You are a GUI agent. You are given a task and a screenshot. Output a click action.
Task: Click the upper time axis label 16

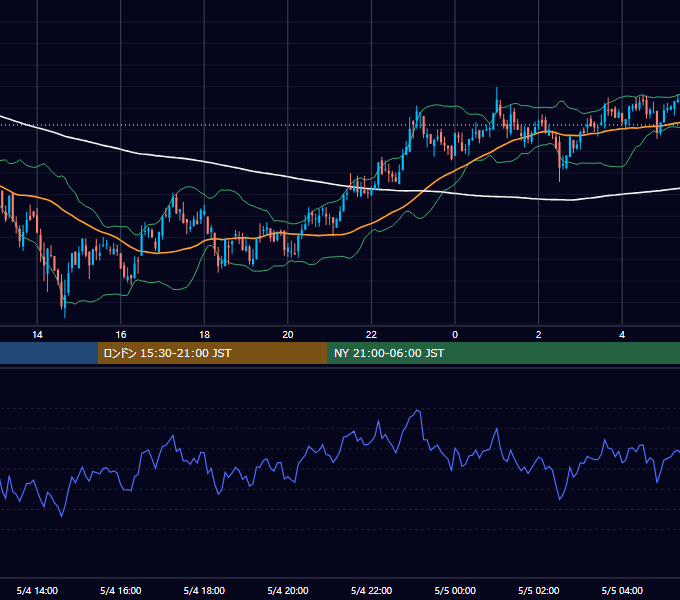pos(121,335)
